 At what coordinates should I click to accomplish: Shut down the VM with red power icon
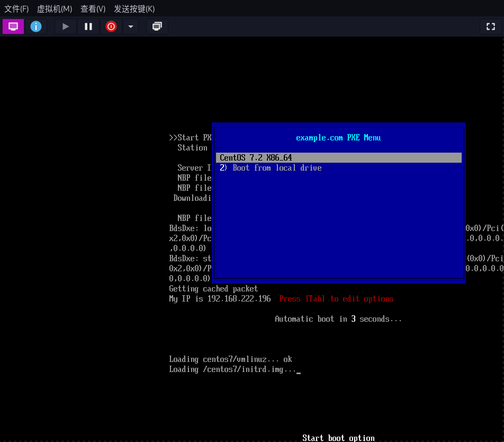click(111, 26)
